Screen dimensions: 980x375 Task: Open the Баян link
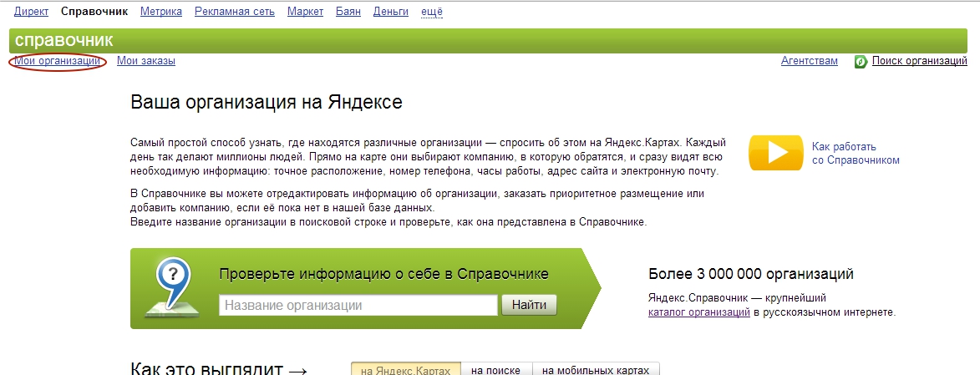[x=348, y=11]
